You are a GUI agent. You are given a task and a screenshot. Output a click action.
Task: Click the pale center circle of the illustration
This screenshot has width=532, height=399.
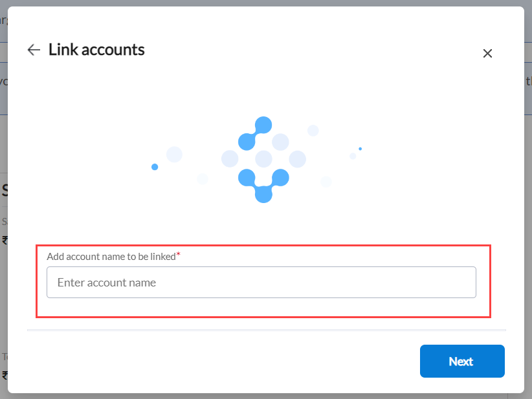pos(263,159)
